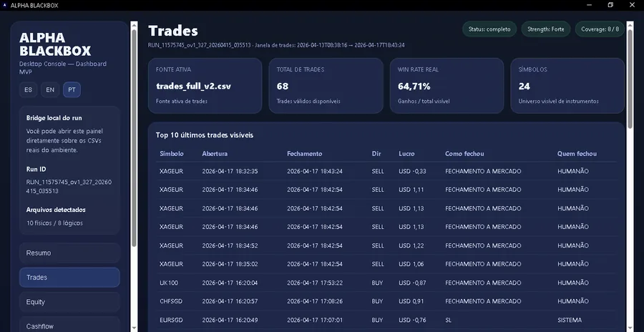Image resolution: width=644 pixels, height=332 pixels.
Task: Click the USD 1,11 profit cell
Action: (411, 190)
